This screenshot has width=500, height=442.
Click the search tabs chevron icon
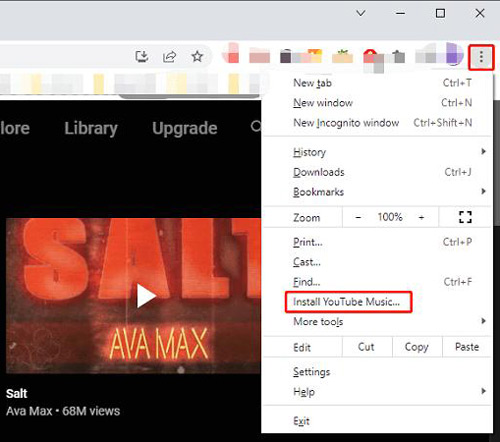[361, 13]
